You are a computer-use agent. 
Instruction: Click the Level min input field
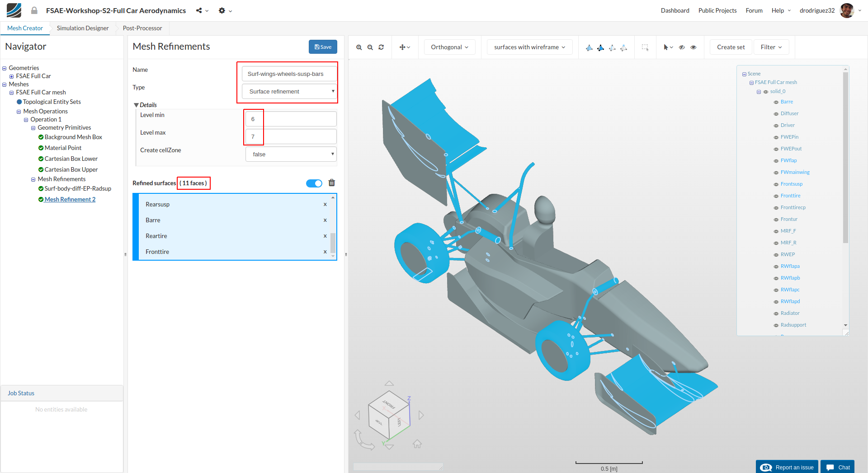(291, 119)
